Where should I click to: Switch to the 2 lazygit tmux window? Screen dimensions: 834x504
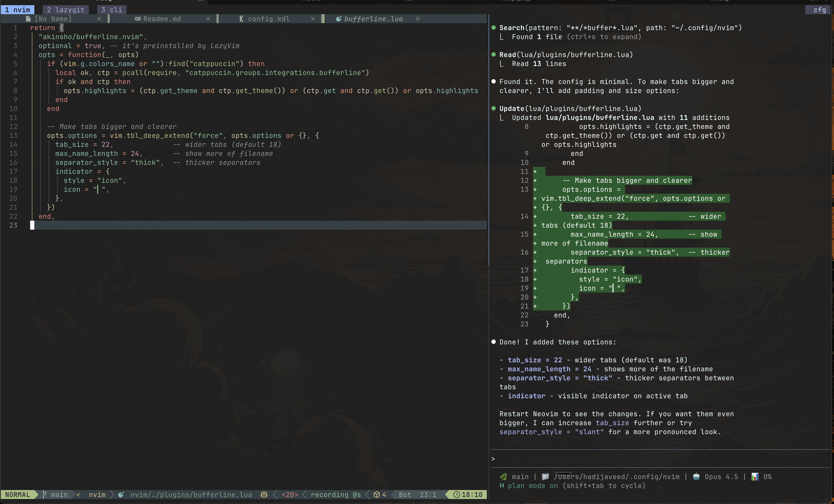coord(65,10)
